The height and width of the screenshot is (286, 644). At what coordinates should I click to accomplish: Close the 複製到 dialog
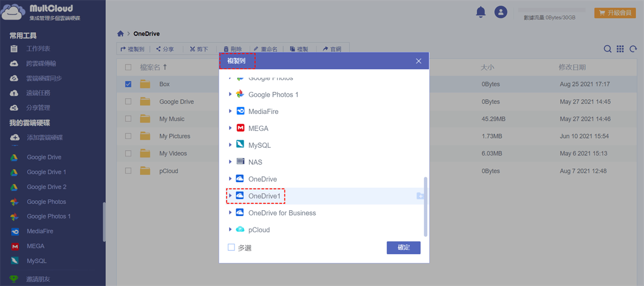coord(419,61)
